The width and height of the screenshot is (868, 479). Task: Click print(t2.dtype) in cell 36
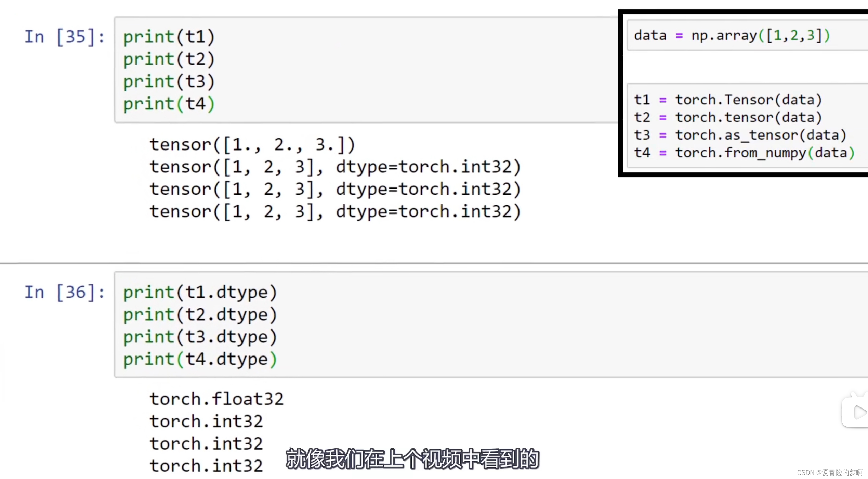click(200, 315)
